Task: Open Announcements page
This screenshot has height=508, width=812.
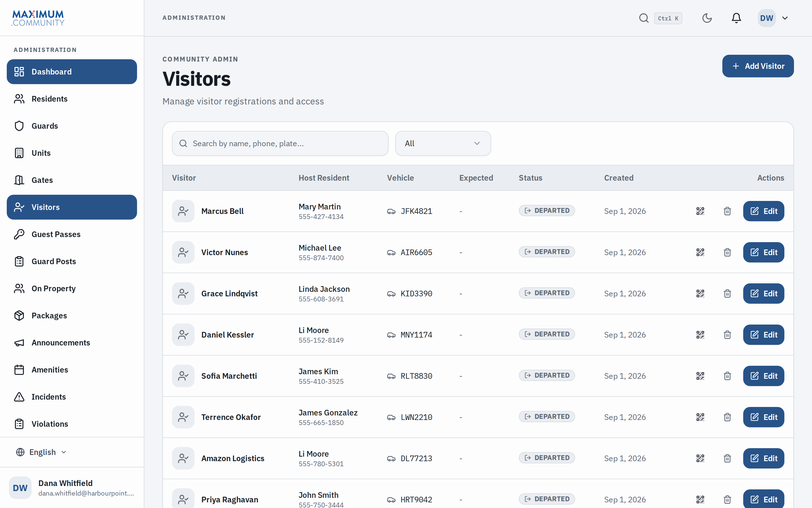Action: coord(72,343)
